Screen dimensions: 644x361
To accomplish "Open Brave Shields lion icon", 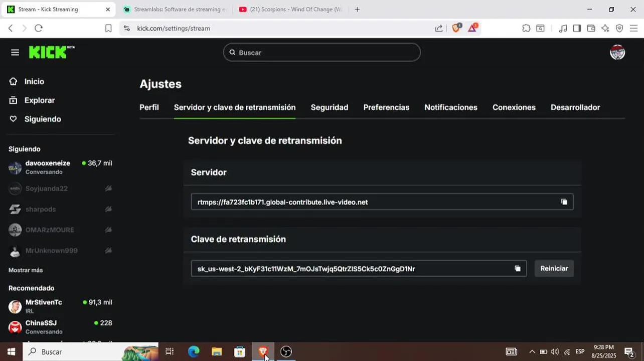I will pyautogui.click(x=456, y=28).
